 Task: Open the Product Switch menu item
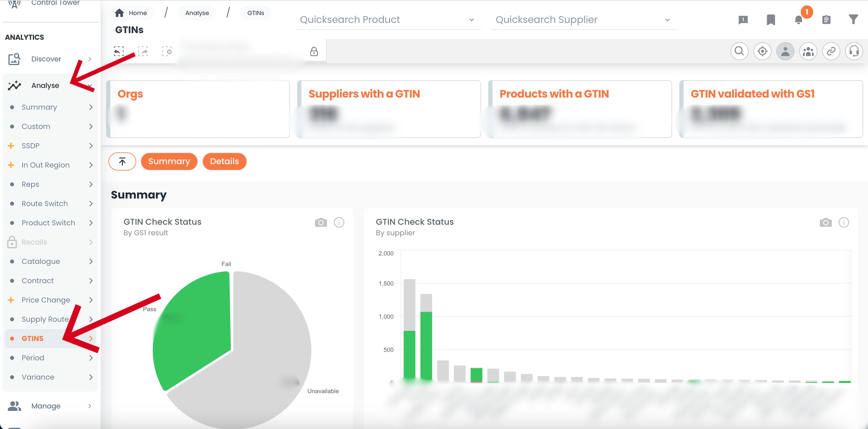pos(51,223)
